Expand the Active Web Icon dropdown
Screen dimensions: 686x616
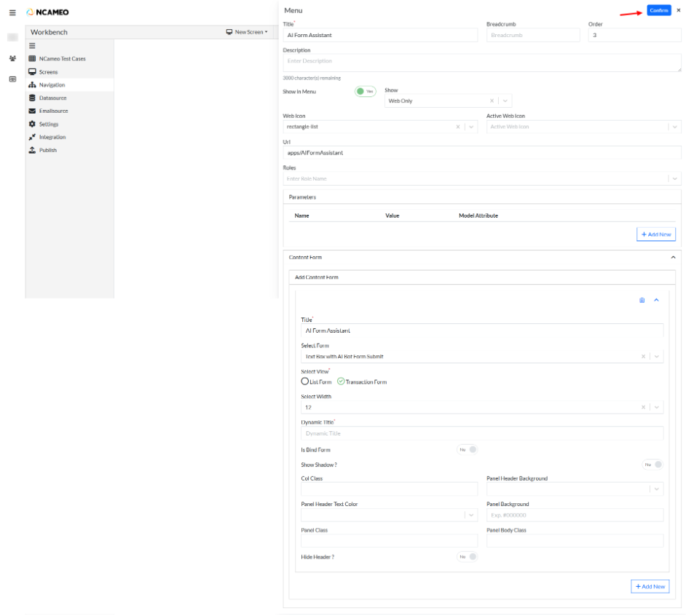(674, 127)
